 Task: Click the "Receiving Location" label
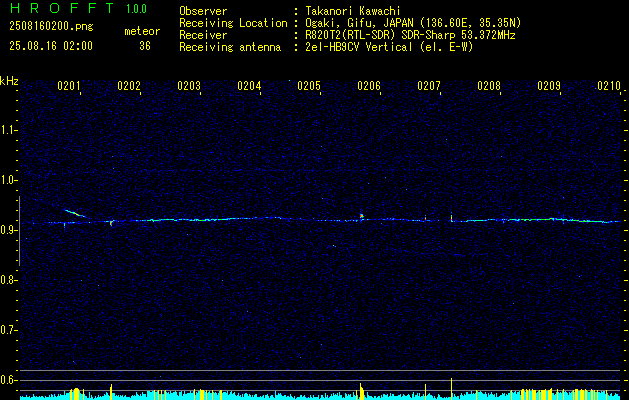[x=233, y=23]
